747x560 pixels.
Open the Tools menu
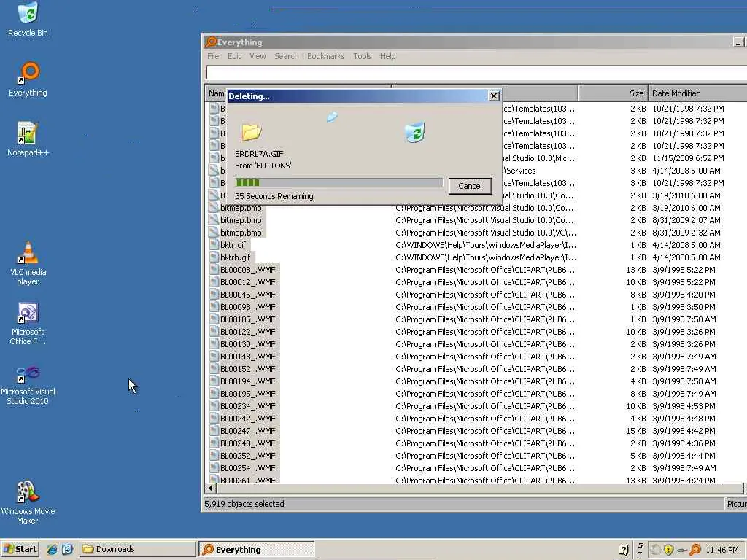[x=362, y=56]
